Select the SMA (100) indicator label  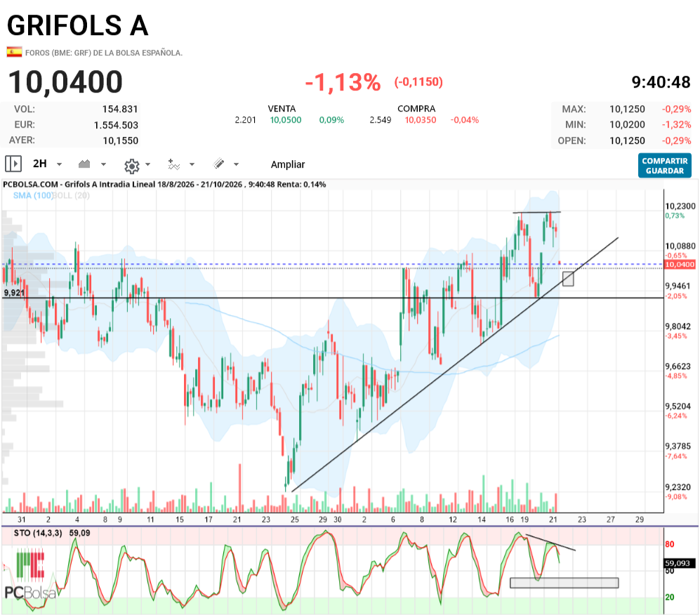(x=33, y=195)
